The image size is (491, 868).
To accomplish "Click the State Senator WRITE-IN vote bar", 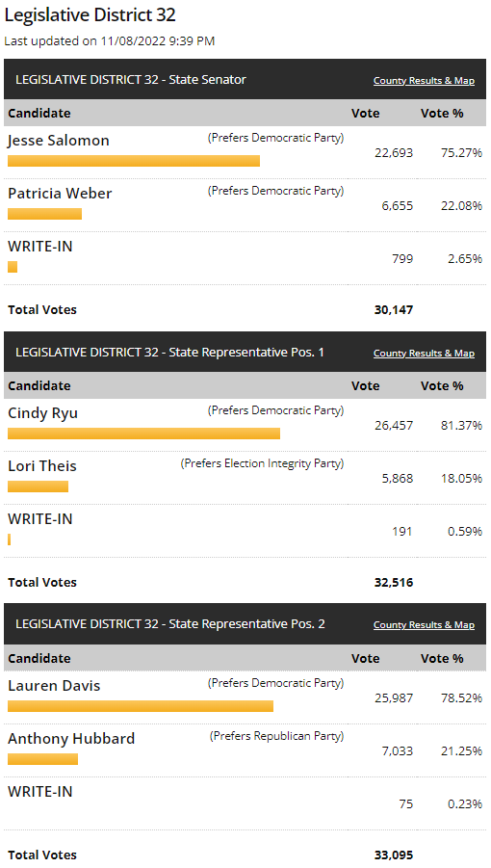I will 13,267.
